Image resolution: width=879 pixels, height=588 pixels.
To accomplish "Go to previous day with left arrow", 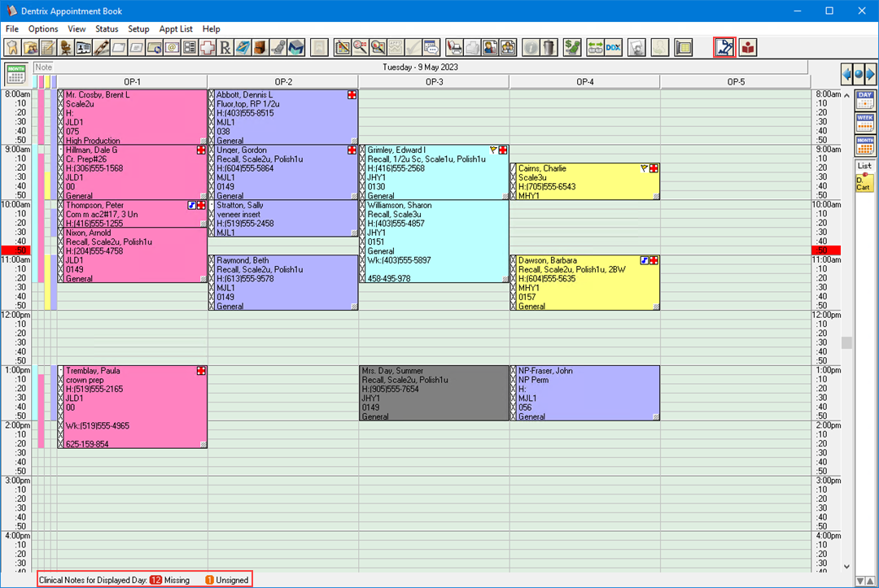I will click(x=847, y=74).
